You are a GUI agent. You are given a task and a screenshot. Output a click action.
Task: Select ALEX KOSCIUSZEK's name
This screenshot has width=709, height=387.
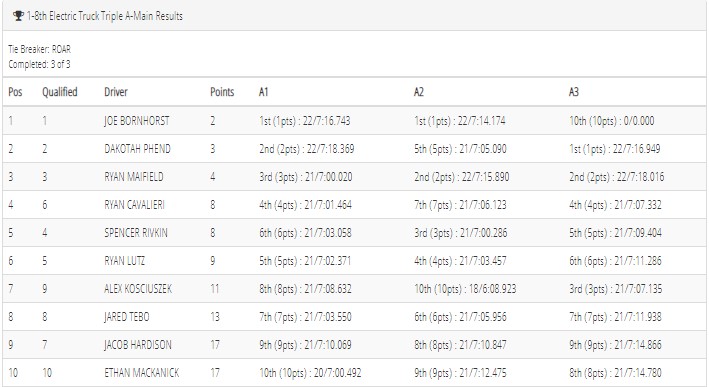click(138, 289)
